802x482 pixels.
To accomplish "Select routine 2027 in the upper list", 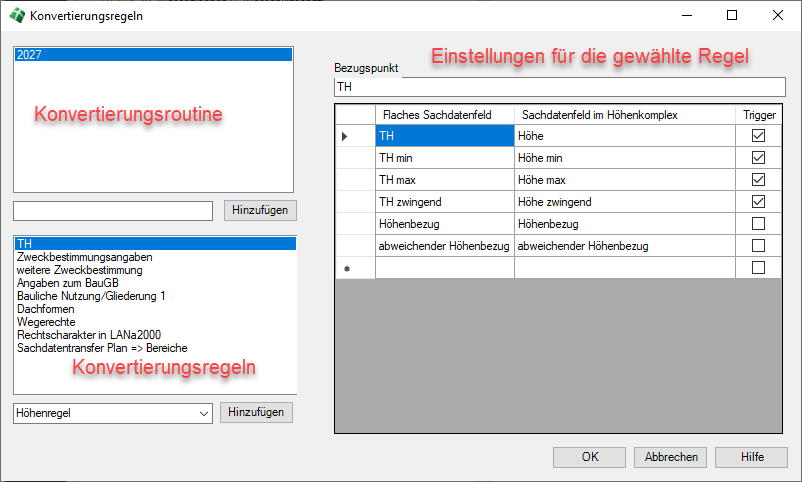I will coord(153,56).
